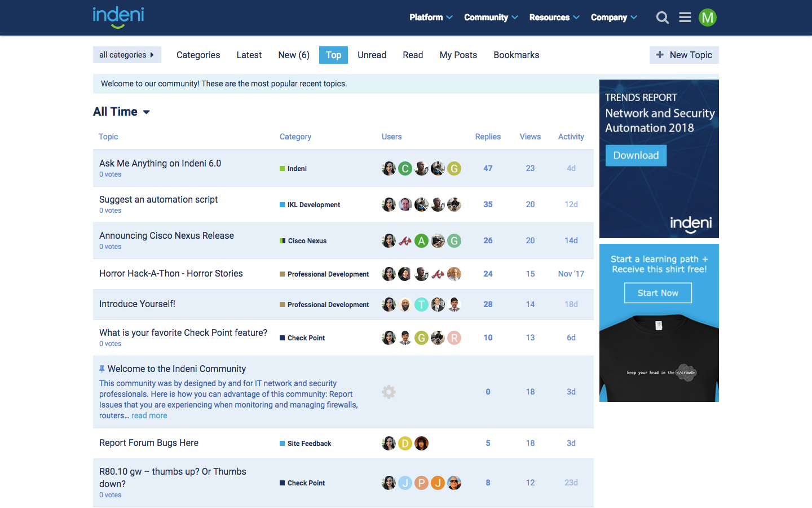Open Welcome to the Indeni Community topic

[176, 369]
